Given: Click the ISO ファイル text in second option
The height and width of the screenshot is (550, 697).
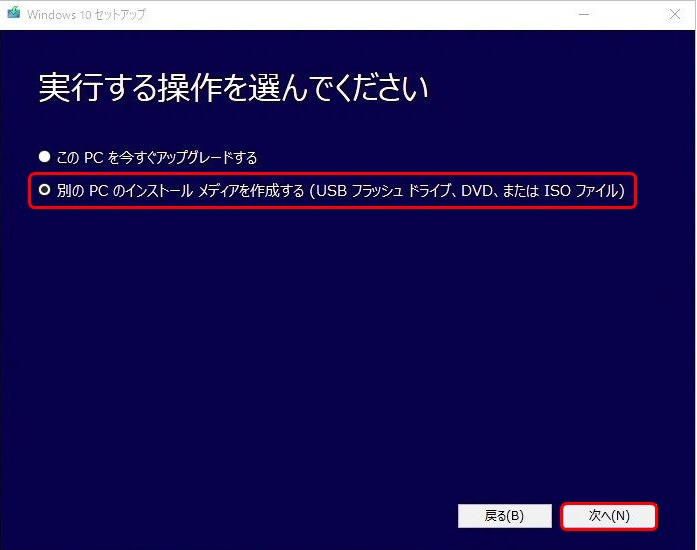Looking at the screenshot, I should (x=582, y=191).
